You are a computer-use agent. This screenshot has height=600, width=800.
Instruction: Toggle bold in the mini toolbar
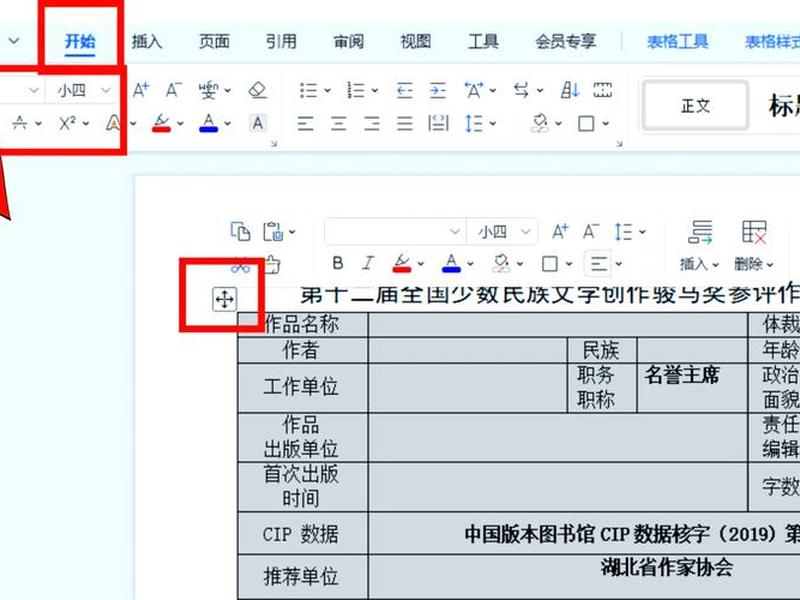337,263
